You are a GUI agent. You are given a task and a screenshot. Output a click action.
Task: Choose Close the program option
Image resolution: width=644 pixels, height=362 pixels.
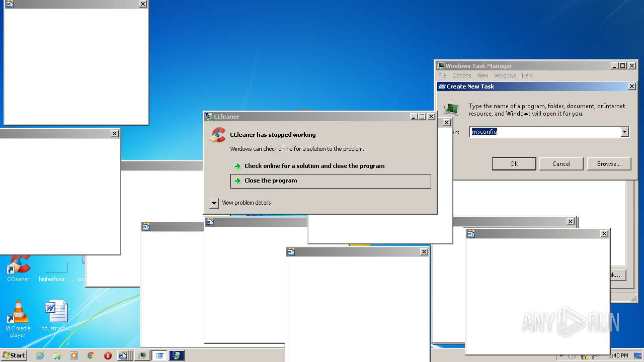pos(331,181)
